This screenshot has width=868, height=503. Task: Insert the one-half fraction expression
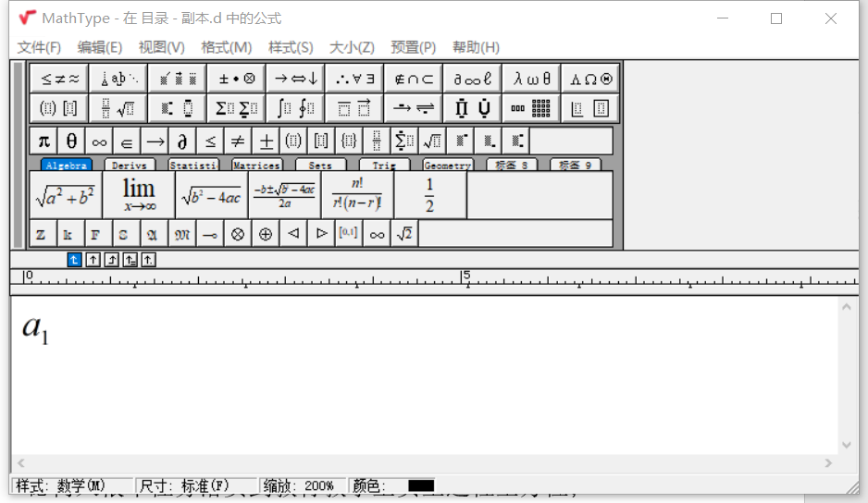(430, 195)
